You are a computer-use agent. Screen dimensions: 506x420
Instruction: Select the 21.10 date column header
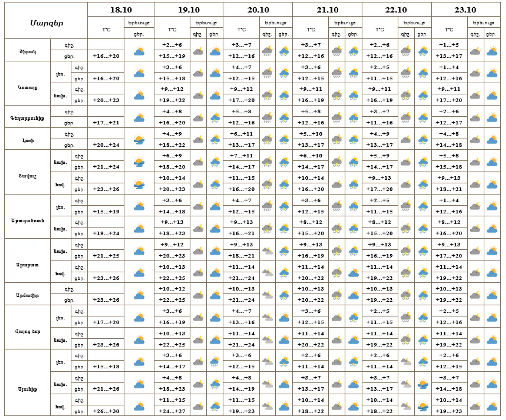[x=327, y=10]
